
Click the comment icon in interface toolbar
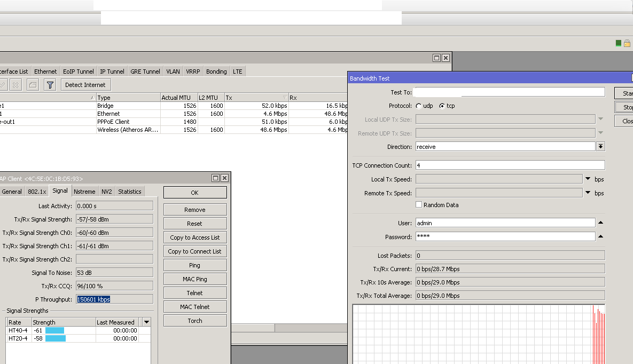pyautogui.click(x=33, y=85)
